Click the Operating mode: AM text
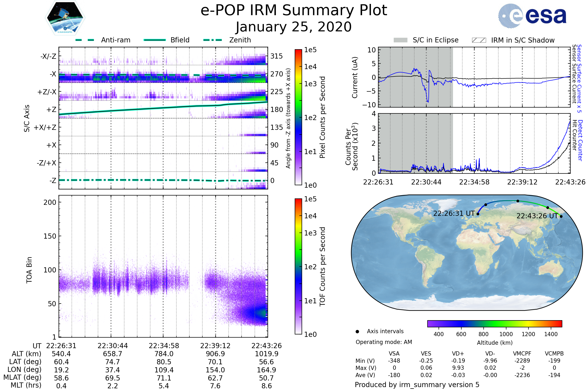 (x=384, y=342)
